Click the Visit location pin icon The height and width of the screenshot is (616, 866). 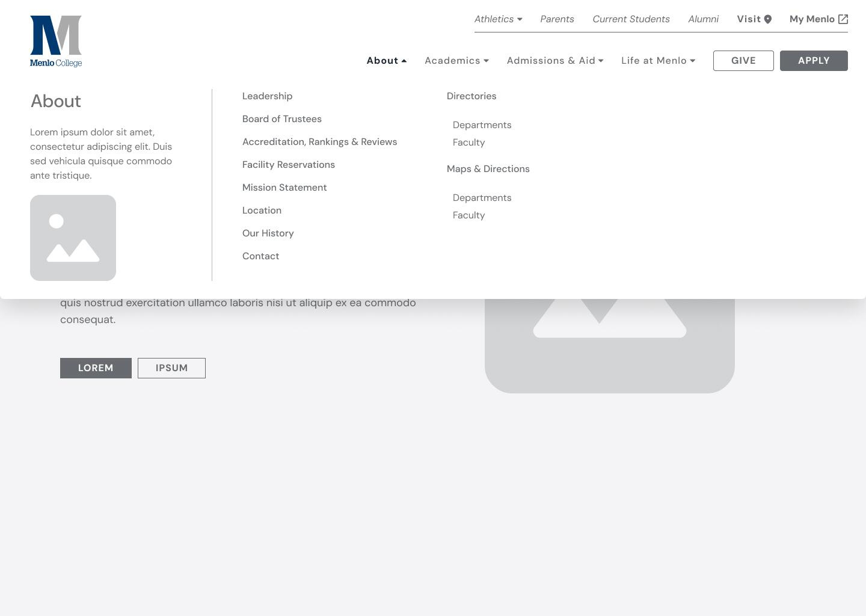[768, 19]
